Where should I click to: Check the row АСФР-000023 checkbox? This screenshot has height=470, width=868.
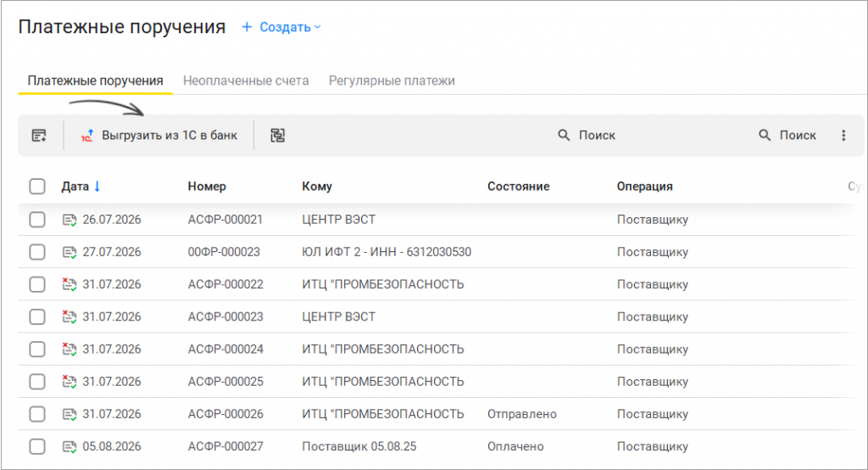point(37,316)
